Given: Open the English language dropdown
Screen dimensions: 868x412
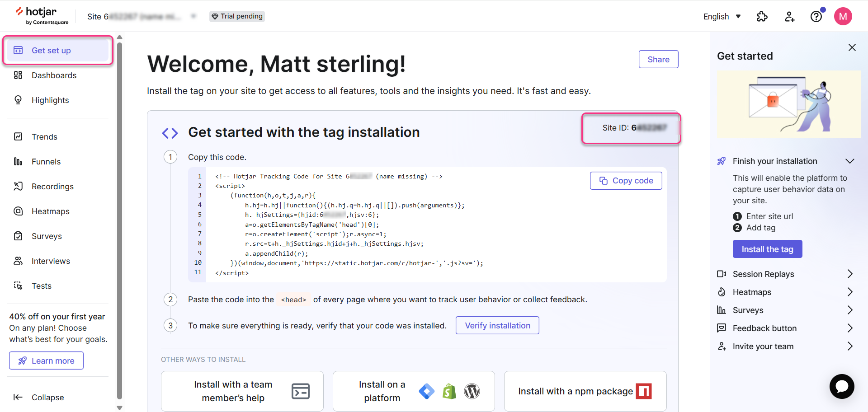Looking at the screenshot, I should [722, 16].
